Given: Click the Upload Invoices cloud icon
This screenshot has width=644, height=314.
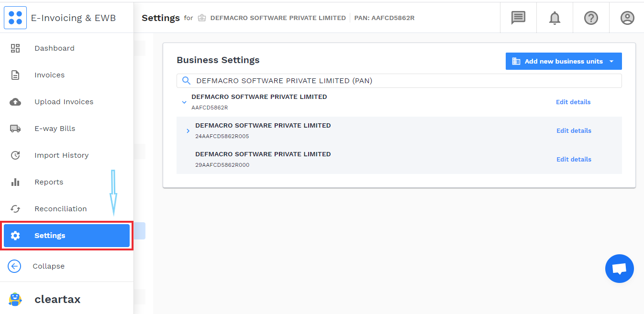Looking at the screenshot, I should coord(15,102).
